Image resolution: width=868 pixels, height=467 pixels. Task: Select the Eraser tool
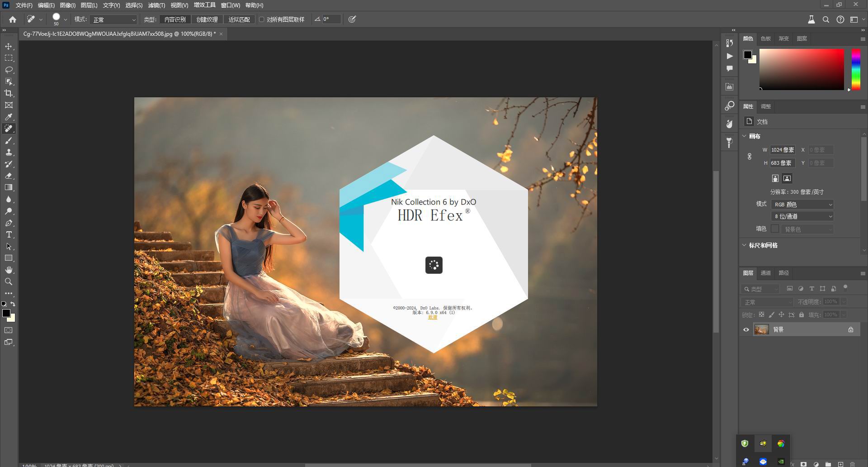point(9,176)
